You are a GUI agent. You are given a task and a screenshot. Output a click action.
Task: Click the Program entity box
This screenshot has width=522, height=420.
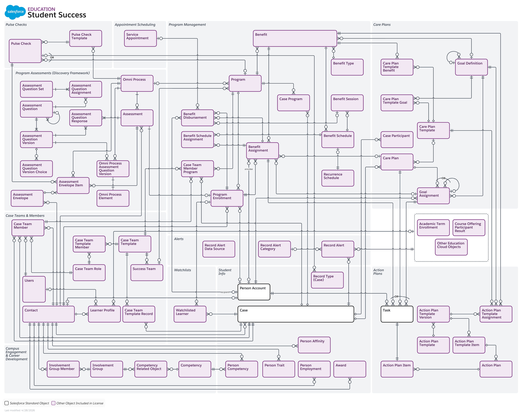click(x=245, y=83)
